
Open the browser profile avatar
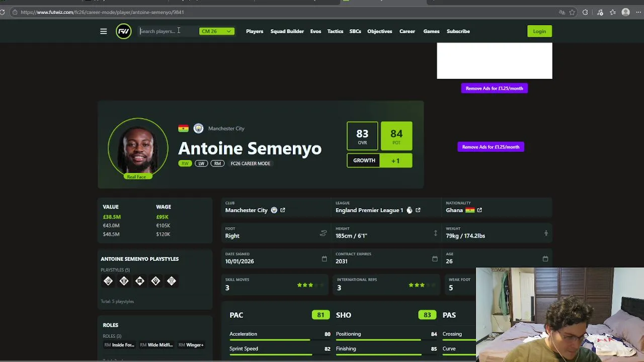click(626, 12)
